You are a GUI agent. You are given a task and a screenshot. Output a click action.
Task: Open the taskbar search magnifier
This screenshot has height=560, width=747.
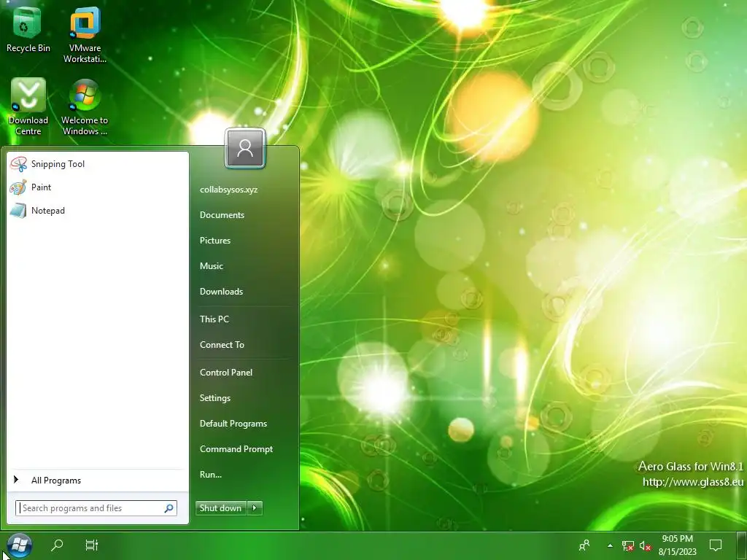click(x=57, y=545)
